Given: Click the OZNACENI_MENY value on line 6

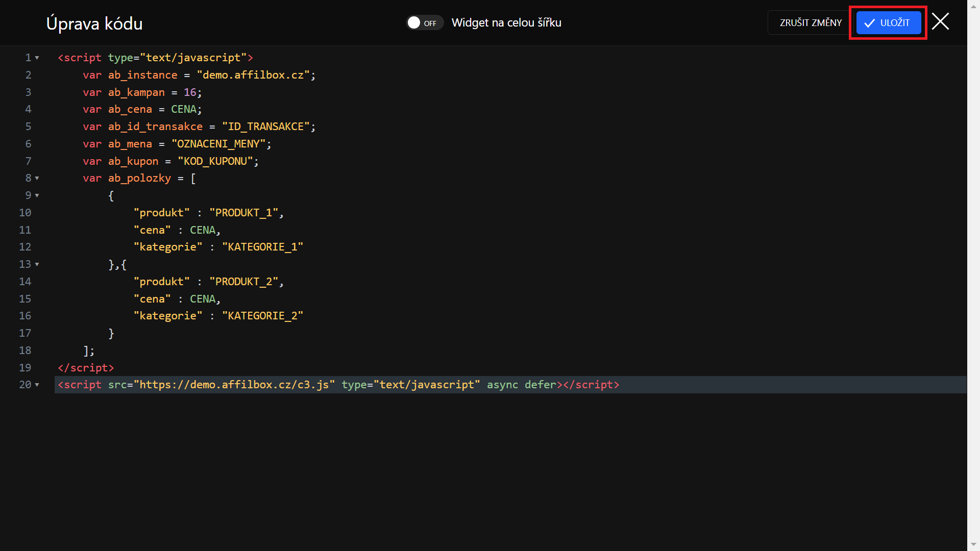Looking at the screenshot, I should [x=218, y=144].
